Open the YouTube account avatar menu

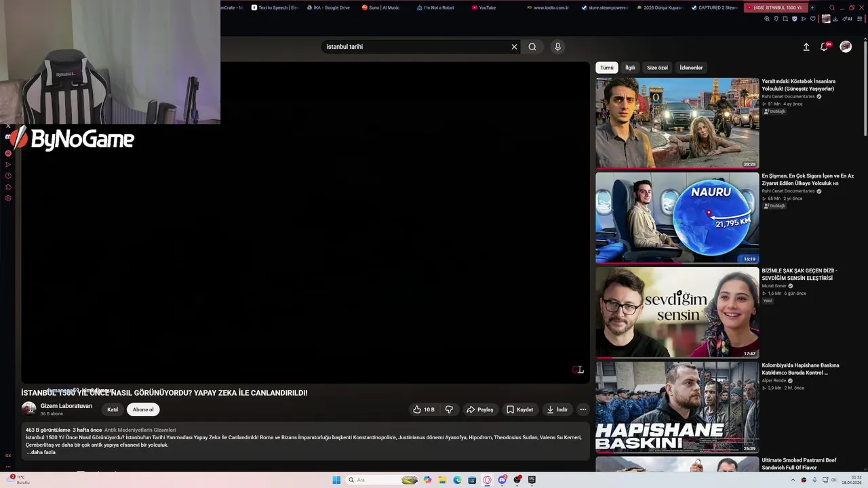pyautogui.click(x=846, y=47)
